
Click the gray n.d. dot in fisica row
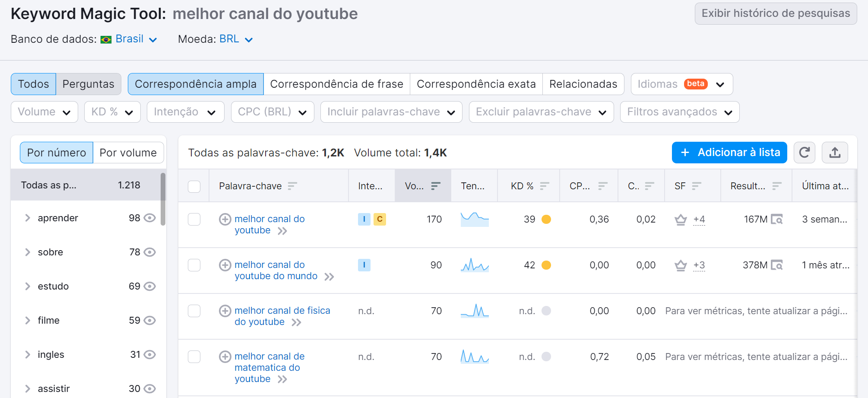pos(546,311)
